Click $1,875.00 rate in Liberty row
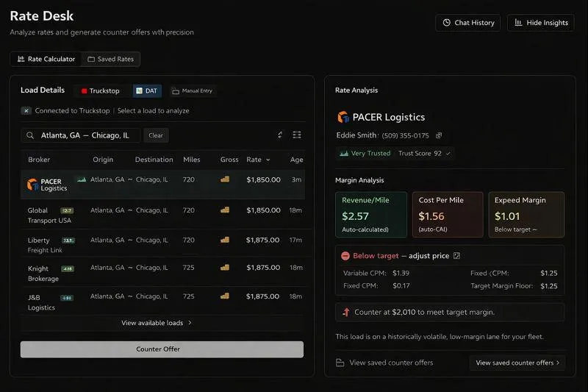588x392 pixels. point(262,240)
